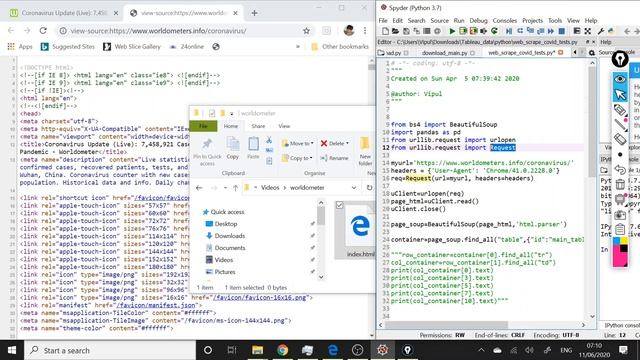Toggle the eye visibility icon in annotation palette

pos(620,79)
